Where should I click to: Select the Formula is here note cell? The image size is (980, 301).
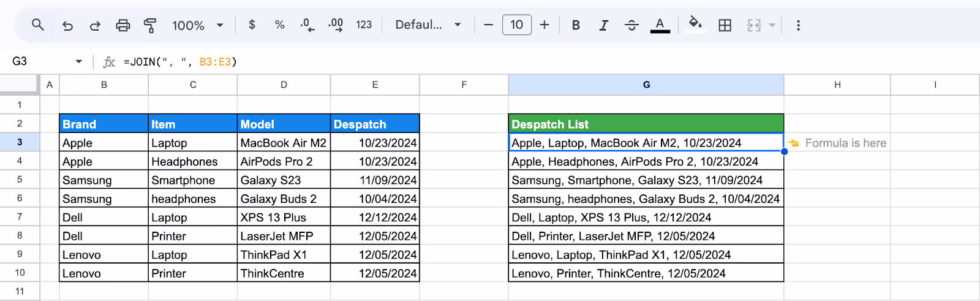tap(837, 143)
